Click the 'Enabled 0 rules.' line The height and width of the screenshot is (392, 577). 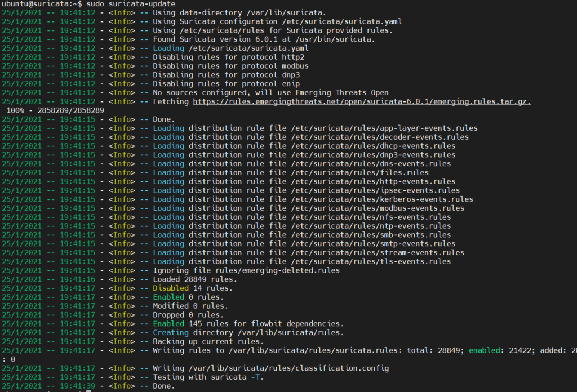[x=188, y=297]
